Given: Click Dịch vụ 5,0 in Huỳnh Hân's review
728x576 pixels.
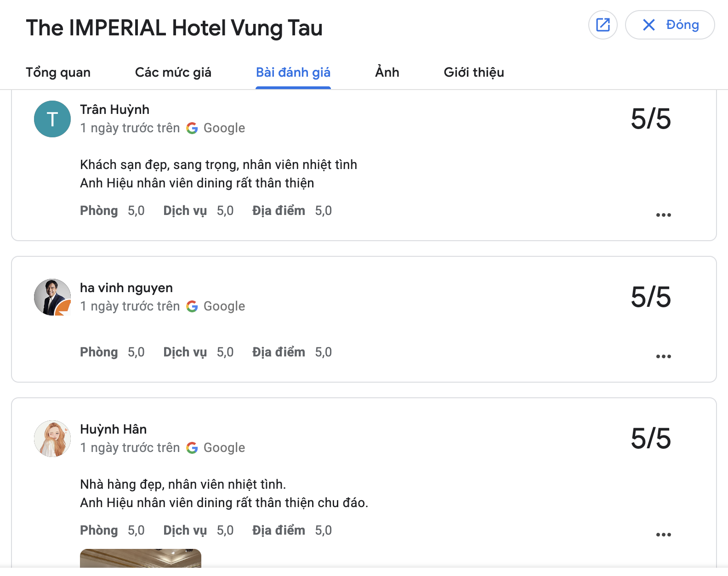Looking at the screenshot, I should (199, 530).
